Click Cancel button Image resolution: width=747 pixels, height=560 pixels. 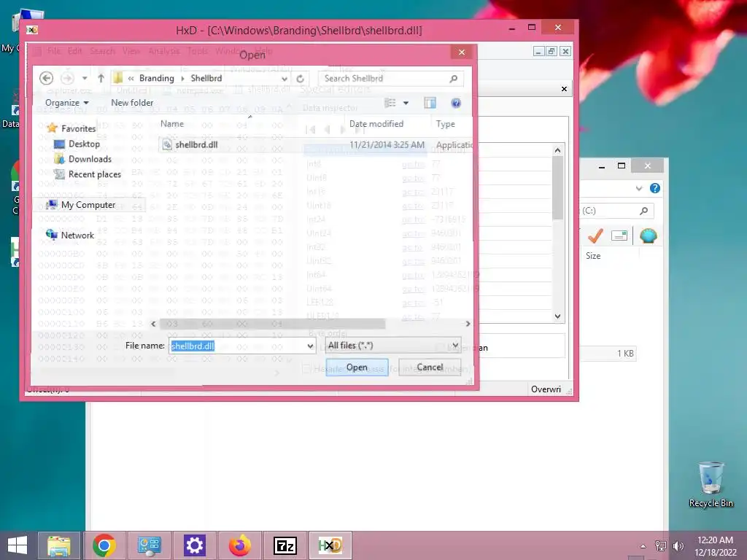coord(430,367)
